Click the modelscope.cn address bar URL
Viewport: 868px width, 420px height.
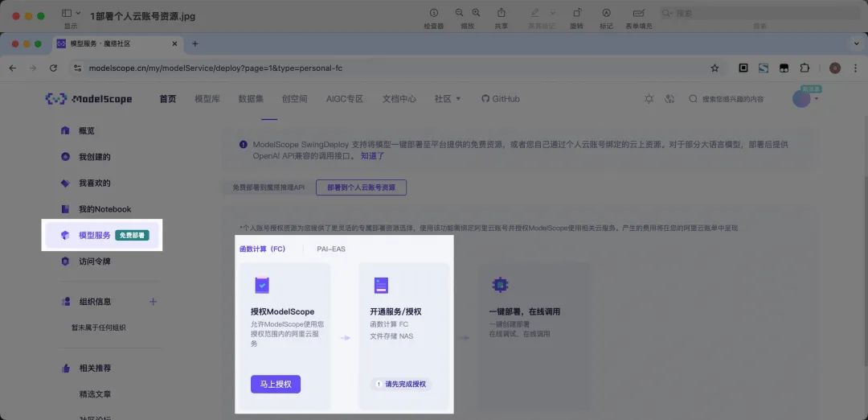tap(215, 68)
